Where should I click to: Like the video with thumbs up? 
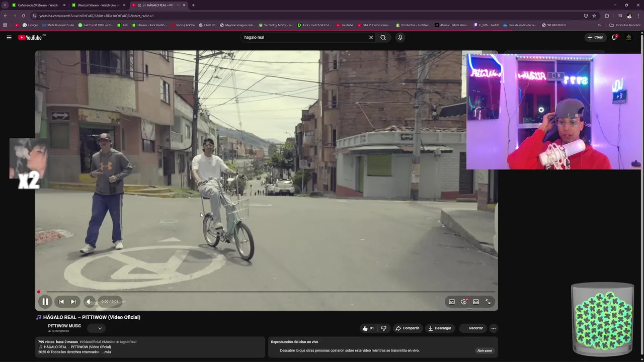tap(368, 328)
